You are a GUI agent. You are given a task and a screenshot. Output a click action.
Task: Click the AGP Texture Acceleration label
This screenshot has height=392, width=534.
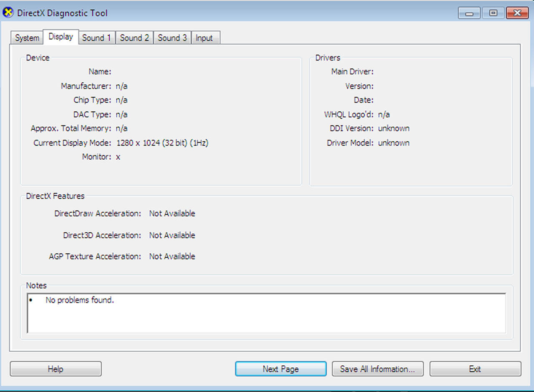95,256
